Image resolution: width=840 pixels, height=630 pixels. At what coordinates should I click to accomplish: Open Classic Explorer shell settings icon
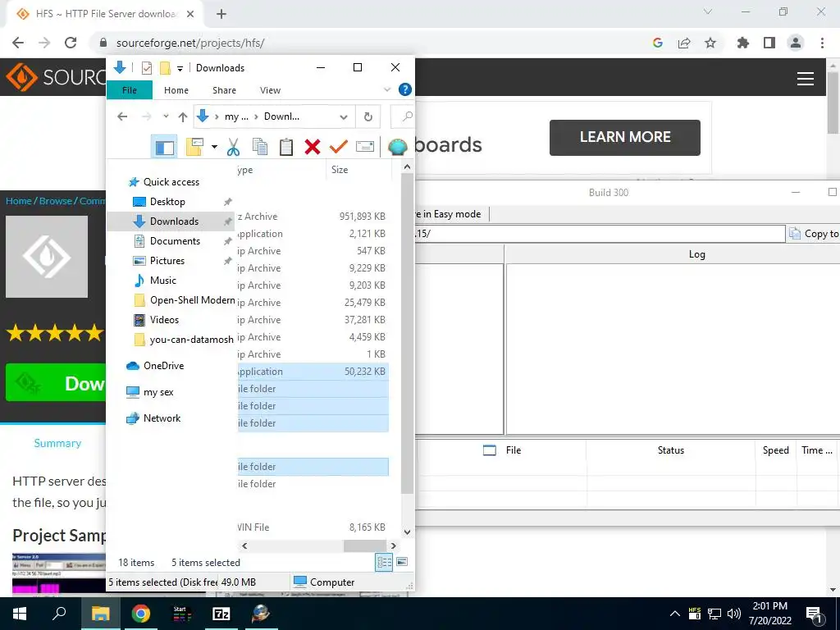398,146
